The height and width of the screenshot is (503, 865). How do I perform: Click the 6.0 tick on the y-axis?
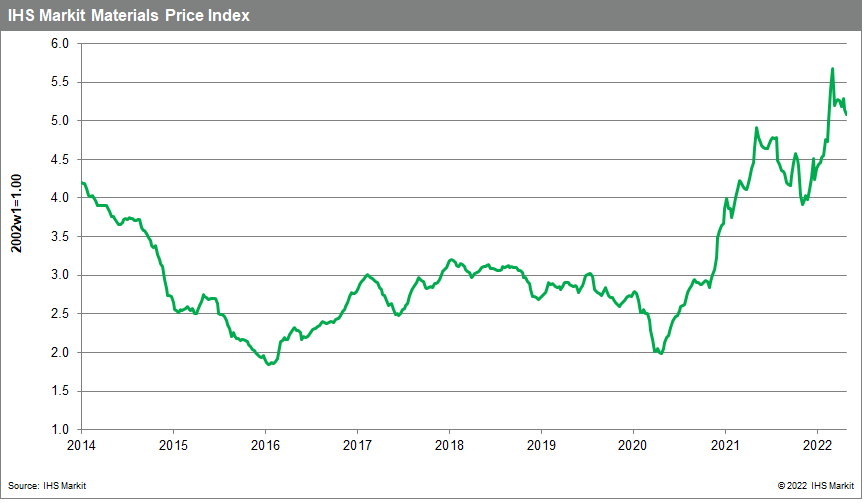tap(58, 44)
